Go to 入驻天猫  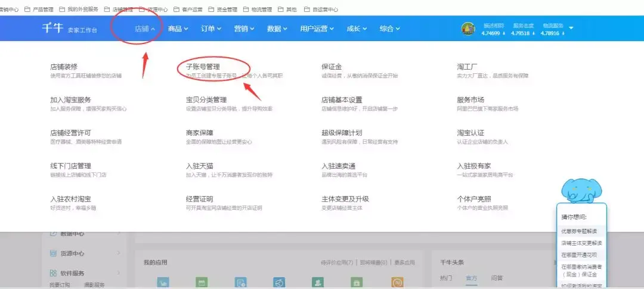click(x=200, y=166)
